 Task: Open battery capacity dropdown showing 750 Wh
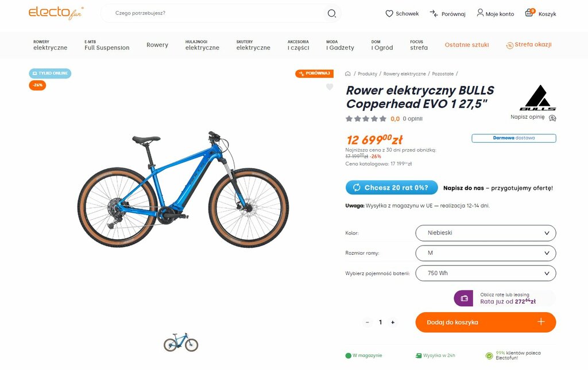[x=486, y=274]
